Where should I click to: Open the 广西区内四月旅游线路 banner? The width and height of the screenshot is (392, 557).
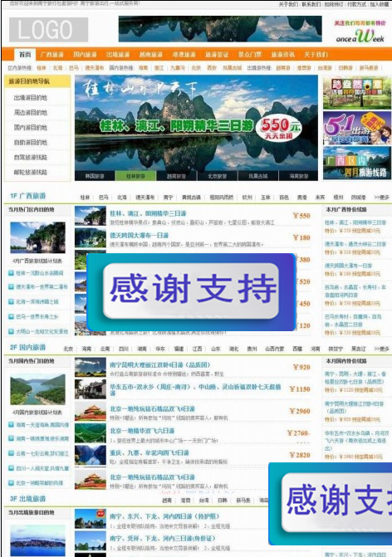pos(357,163)
